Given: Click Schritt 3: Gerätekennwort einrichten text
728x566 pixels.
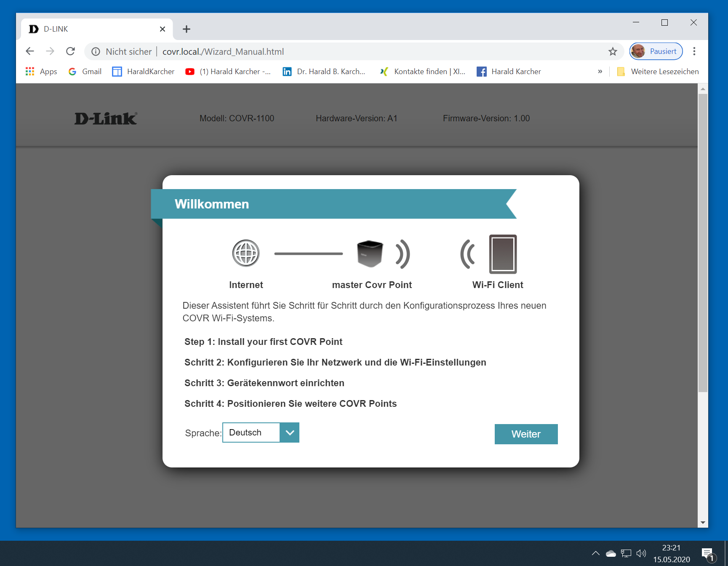Looking at the screenshot, I should pos(264,383).
